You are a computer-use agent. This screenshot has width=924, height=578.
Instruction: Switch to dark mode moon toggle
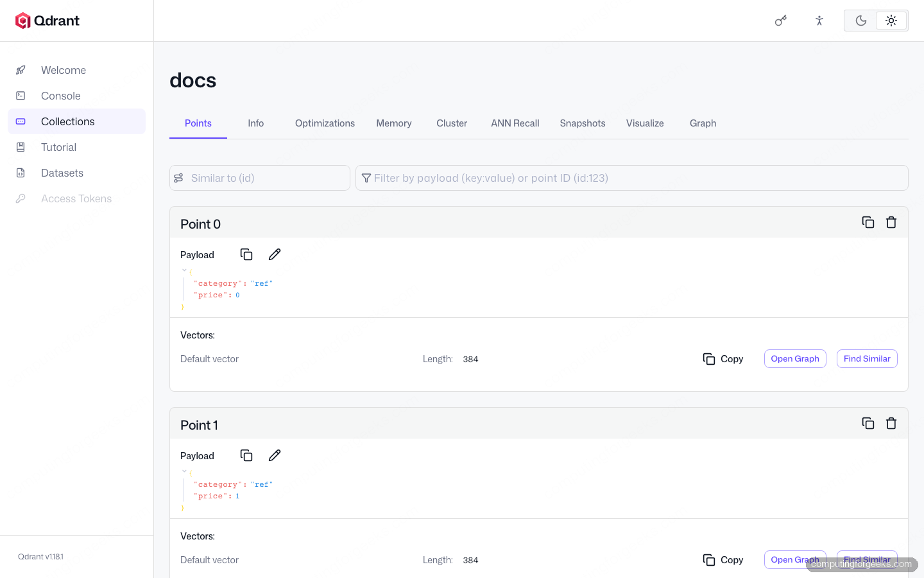[x=861, y=21]
